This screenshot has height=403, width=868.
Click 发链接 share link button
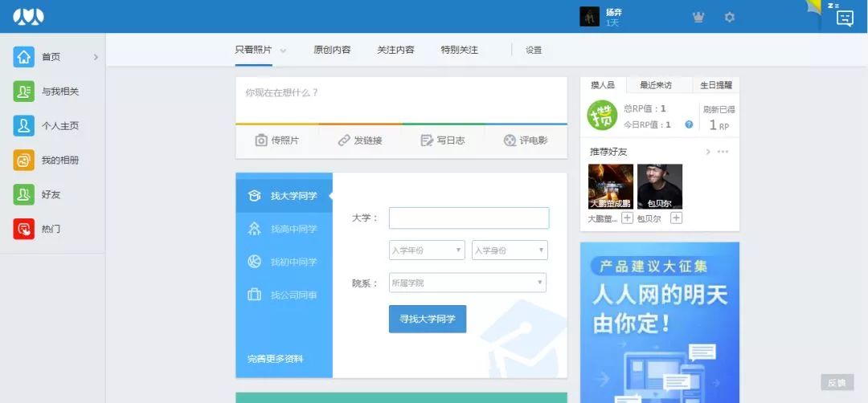pos(360,140)
